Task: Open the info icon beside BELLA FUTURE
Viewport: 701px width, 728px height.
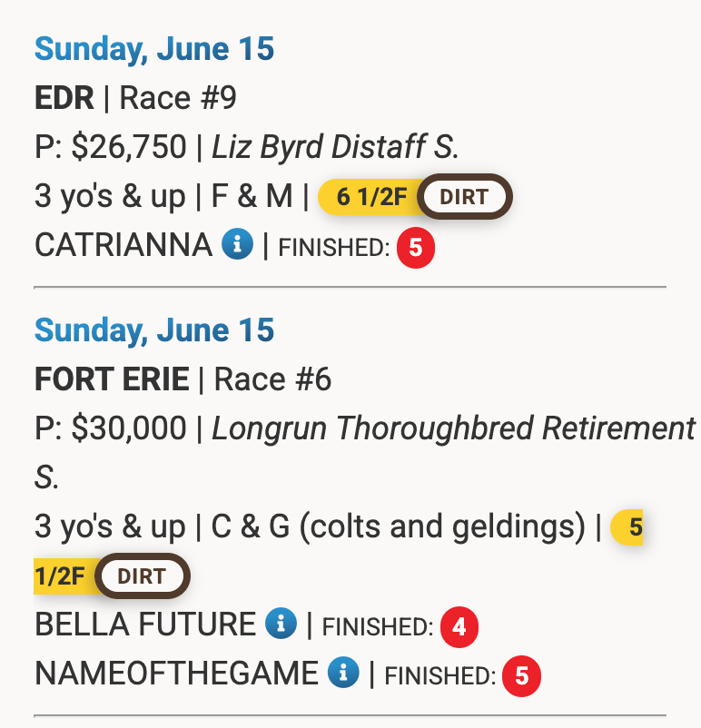Action: 281,623
